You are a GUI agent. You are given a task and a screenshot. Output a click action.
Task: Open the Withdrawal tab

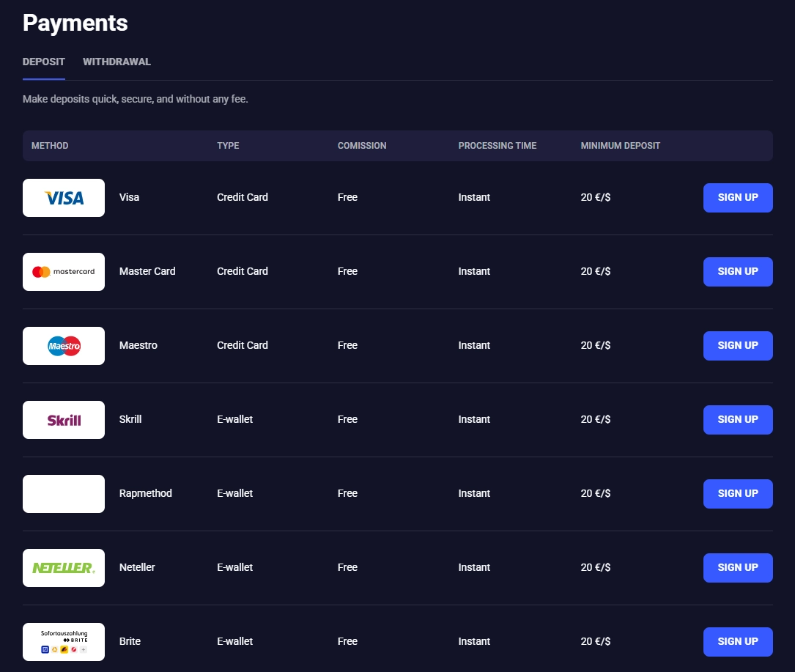[117, 62]
